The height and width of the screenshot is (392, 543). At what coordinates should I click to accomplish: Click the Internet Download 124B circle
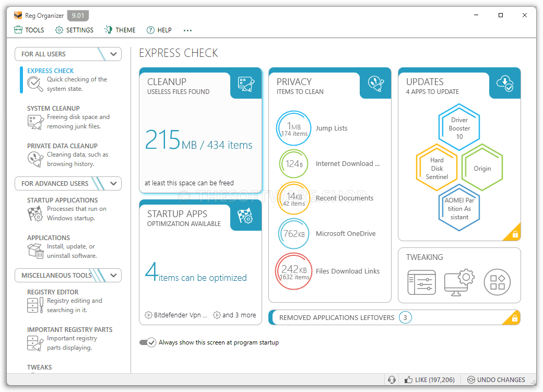(x=293, y=163)
